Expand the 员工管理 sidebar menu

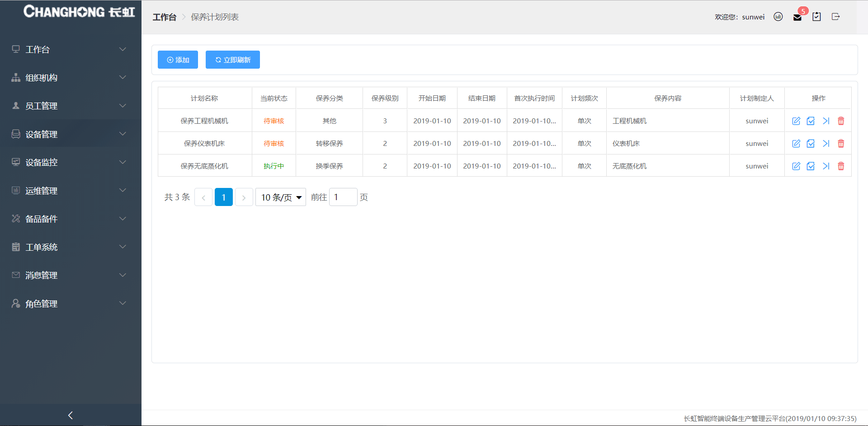pos(71,106)
